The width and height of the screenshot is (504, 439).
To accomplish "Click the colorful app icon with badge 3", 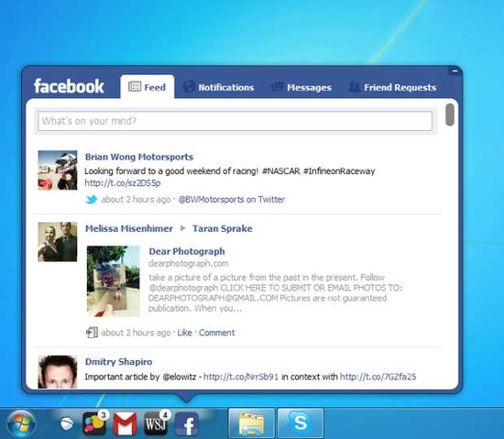I will (94, 423).
